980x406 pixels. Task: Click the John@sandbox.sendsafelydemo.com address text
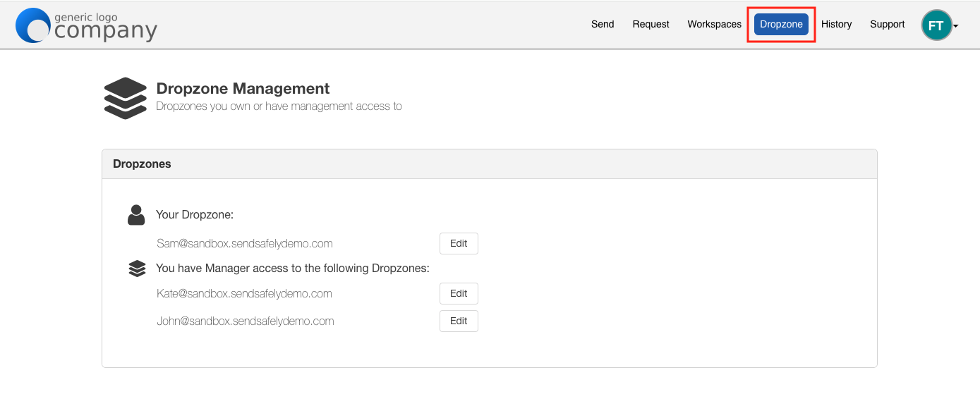click(246, 321)
